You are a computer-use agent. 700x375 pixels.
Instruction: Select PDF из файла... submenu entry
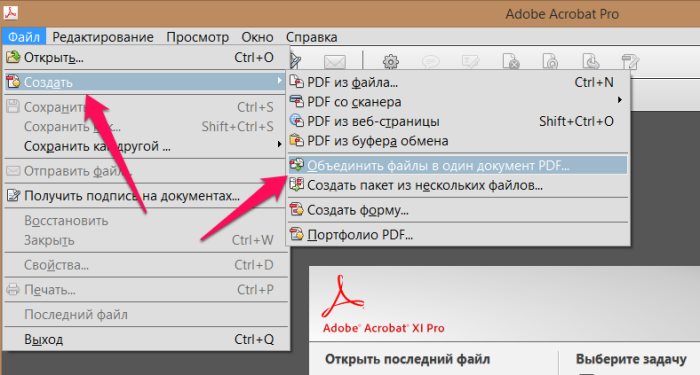(x=458, y=82)
